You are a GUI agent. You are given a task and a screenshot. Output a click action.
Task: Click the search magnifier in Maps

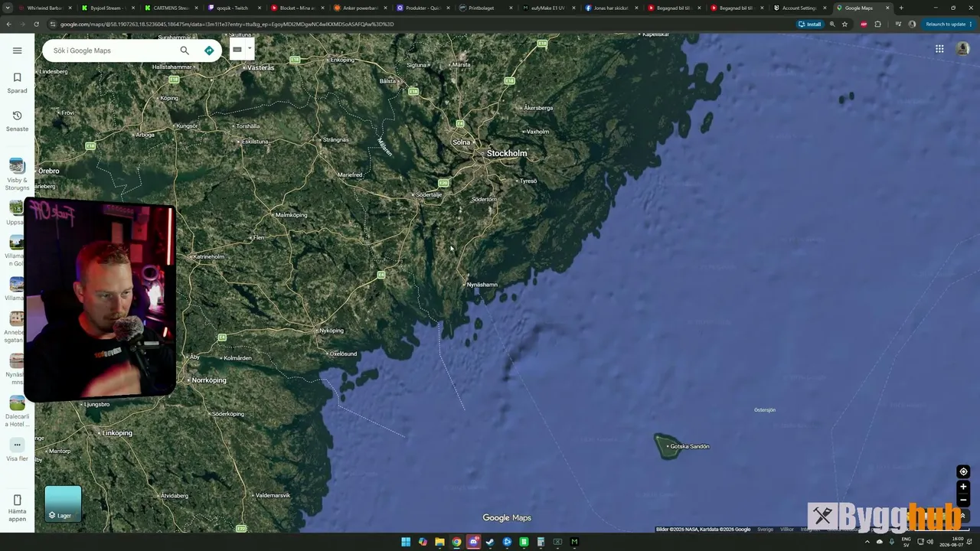[x=185, y=51]
